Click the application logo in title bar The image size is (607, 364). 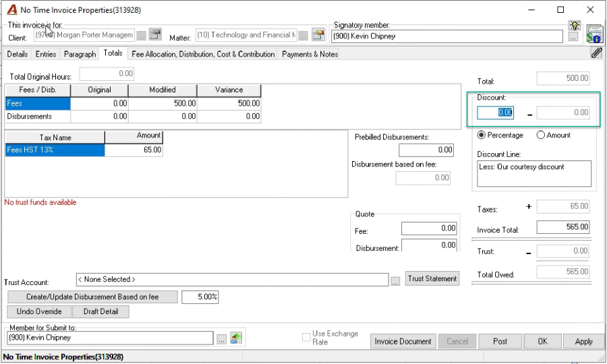12,9
